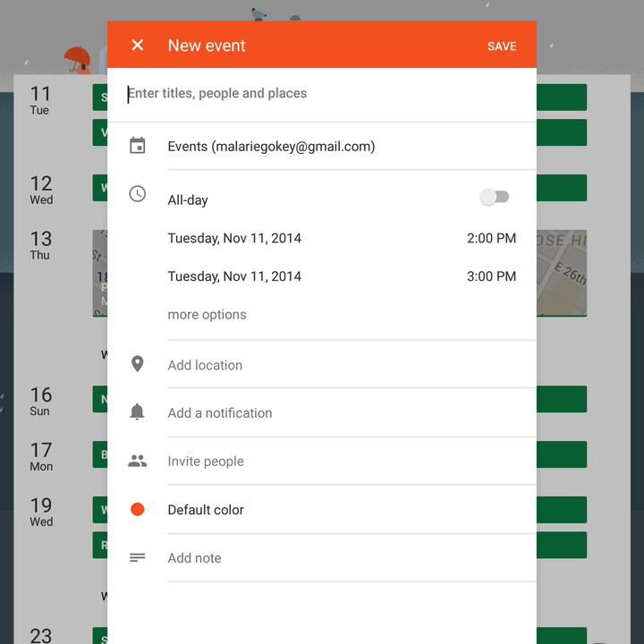Toggle the All-day switch on
The width and height of the screenshot is (644, 644).
(495, 197)
